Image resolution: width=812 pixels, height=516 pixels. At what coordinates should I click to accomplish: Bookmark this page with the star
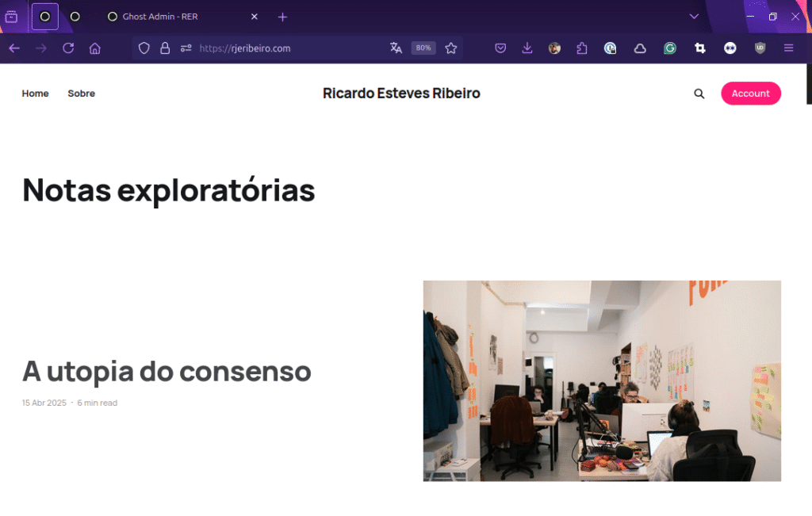tap(451, 48)
